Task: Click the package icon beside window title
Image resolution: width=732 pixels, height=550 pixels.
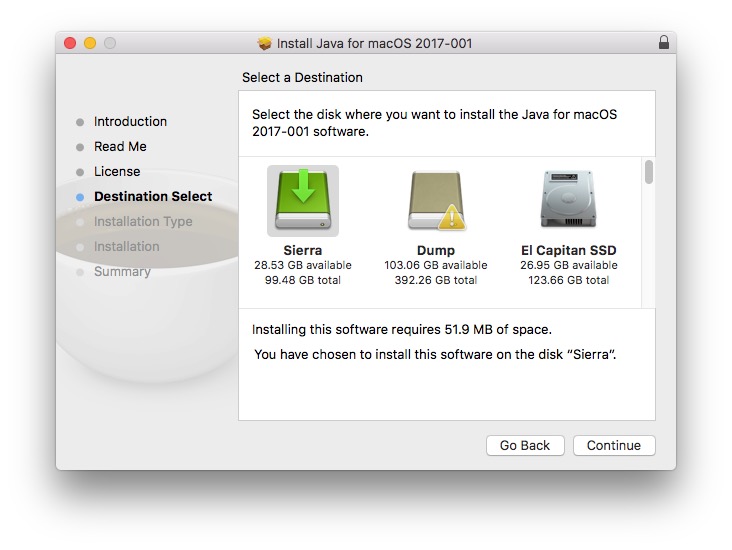Action: click(x=264, y=43)
